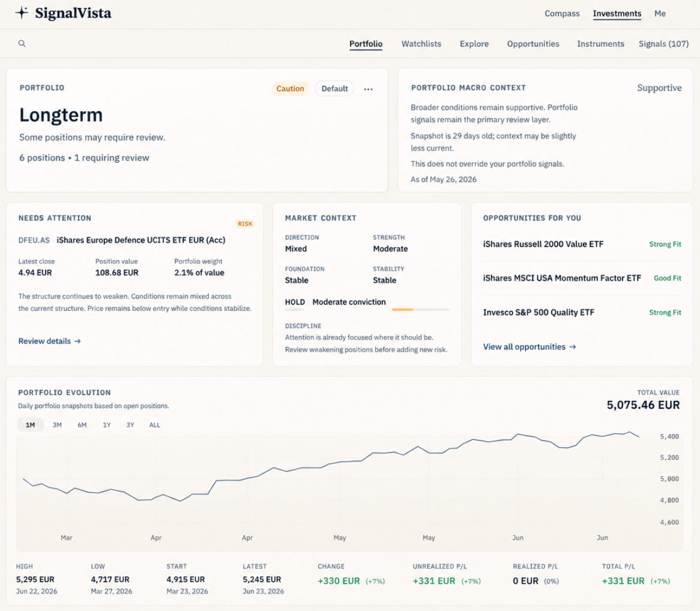Viewport: 700px width, 611px height.
Task: Open Invesco S&P 500 Quality ETF opportunity
Action: tap(582, 313)
